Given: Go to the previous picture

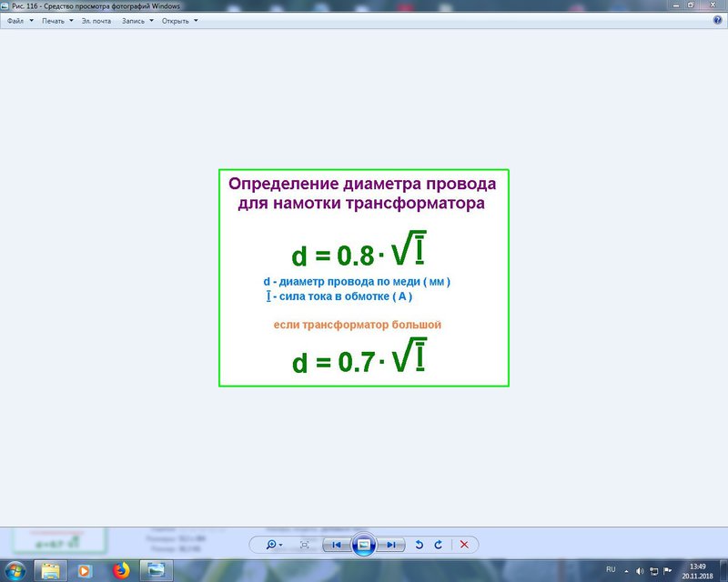Looking at the screenshot, I should pos(337,545).
